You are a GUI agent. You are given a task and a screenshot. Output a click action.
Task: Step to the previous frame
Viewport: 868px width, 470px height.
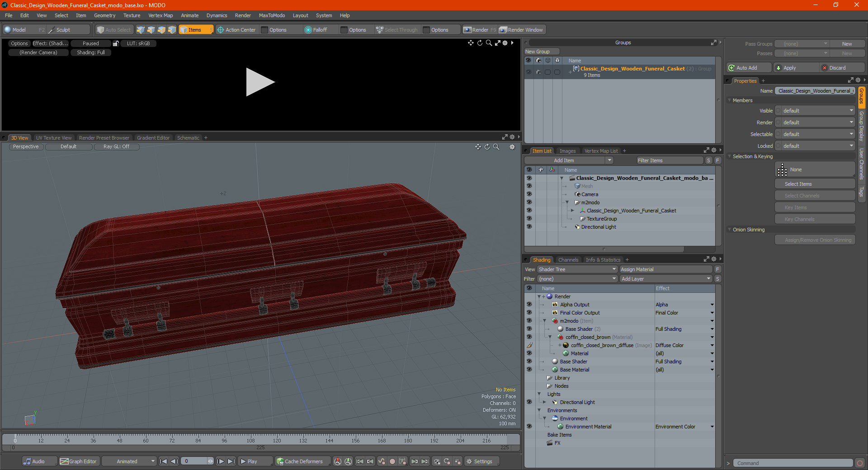pos(174,461)
